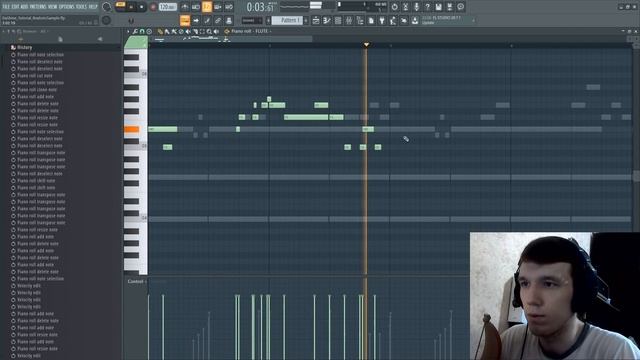Screen dimensions: 640x360
Task: Click the microphone one-click recording icon
Action: tap(417, 7)
